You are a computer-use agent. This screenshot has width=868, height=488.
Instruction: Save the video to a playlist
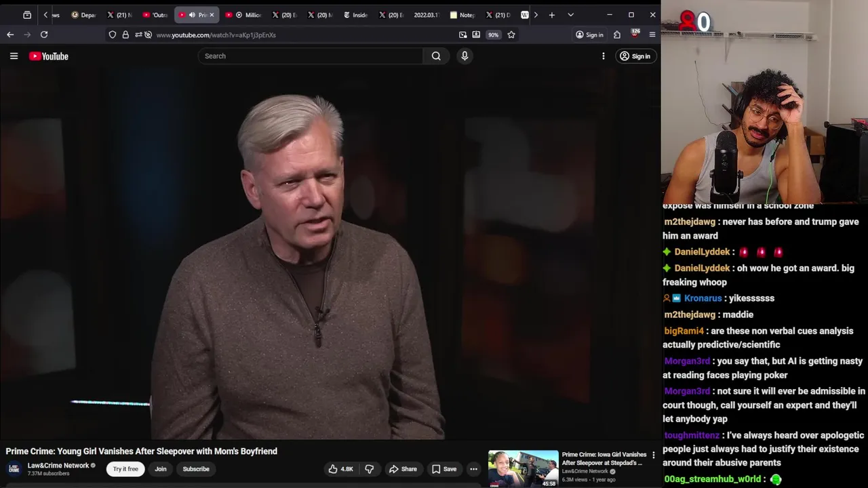click(444, 469)
